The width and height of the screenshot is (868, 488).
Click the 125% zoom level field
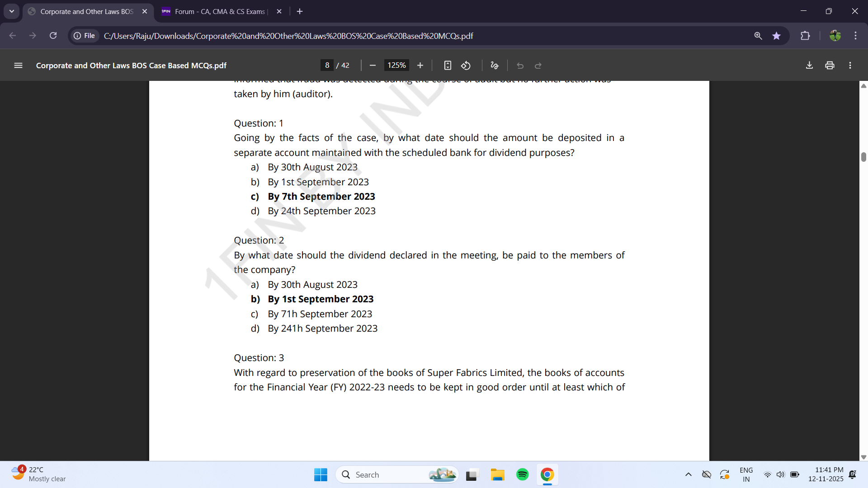point(396,66)
